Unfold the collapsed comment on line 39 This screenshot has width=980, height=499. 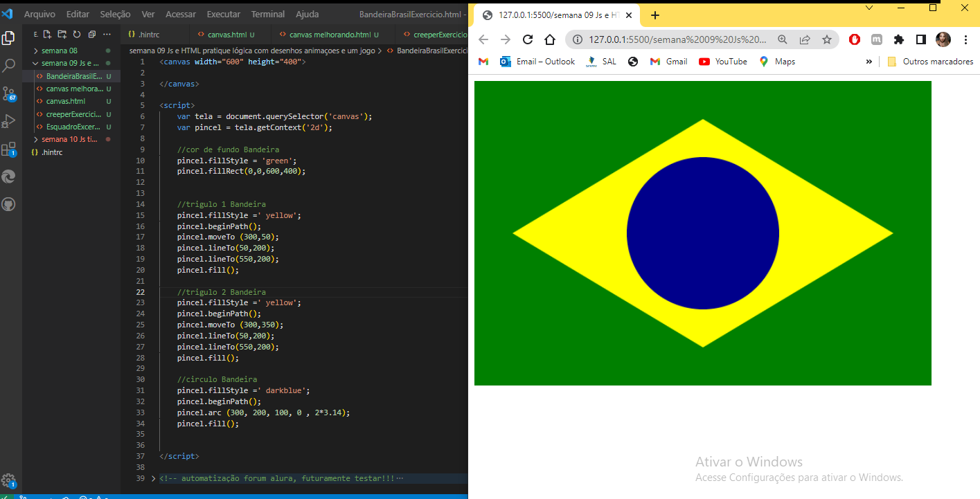[154, 478]
